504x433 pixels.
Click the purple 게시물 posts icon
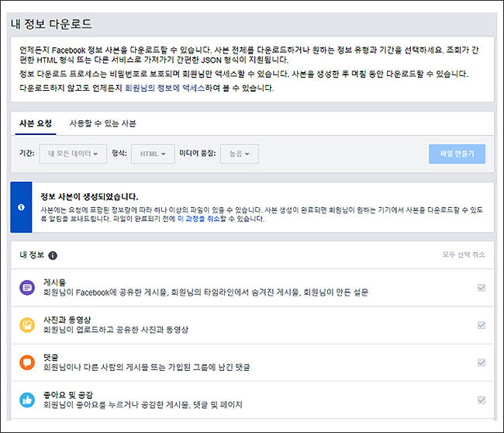(27, 288)
